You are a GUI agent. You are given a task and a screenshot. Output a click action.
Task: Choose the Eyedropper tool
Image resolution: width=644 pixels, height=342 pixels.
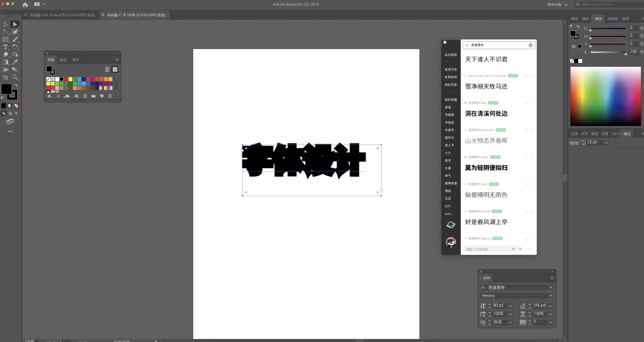pos(15,62)
